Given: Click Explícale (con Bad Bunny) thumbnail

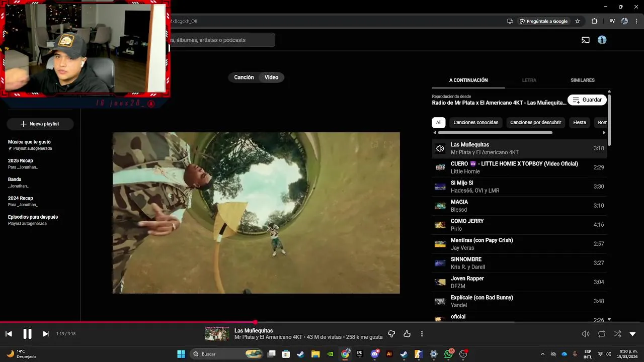Looking at the screenshot, I should (x=440, y=301).
